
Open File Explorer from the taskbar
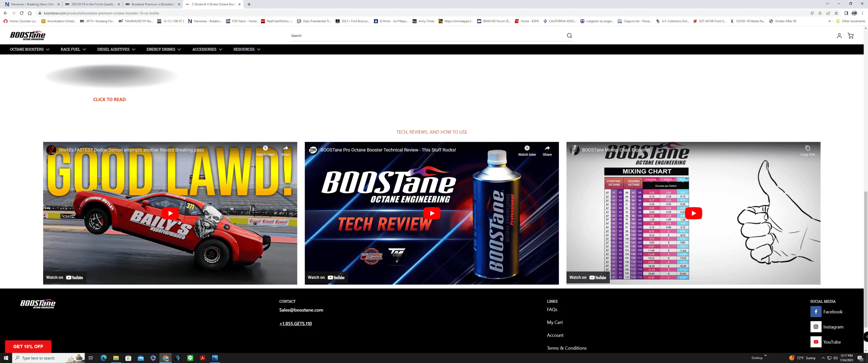point(116,358)
